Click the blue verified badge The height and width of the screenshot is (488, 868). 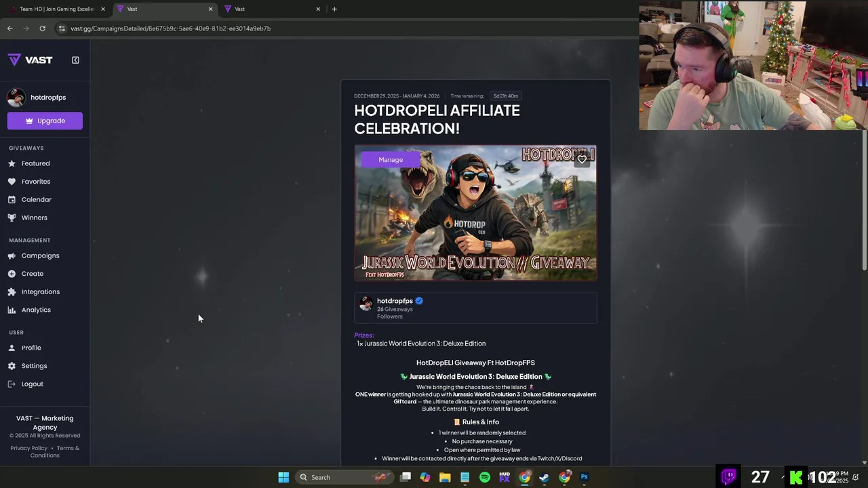pos(419,301)
